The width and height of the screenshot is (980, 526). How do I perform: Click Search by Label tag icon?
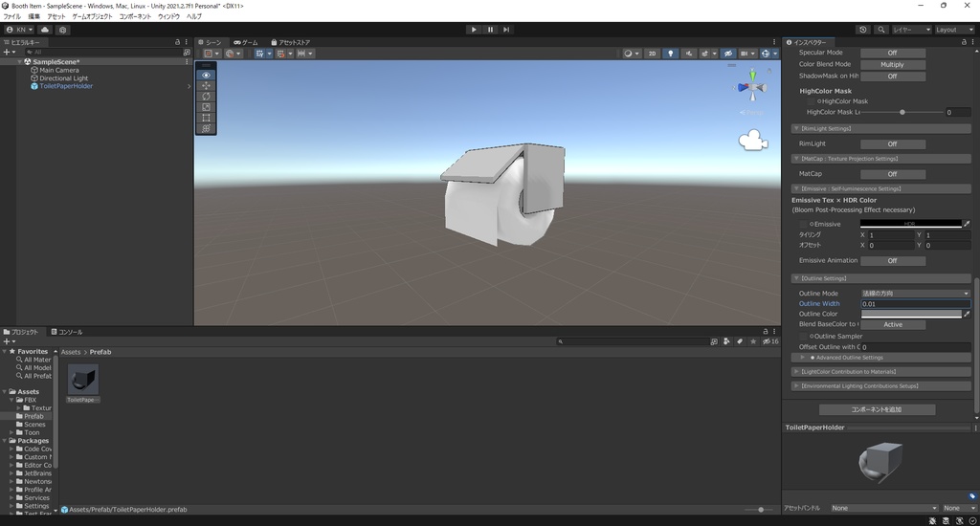pyautogui.click(x=740, y=341)
